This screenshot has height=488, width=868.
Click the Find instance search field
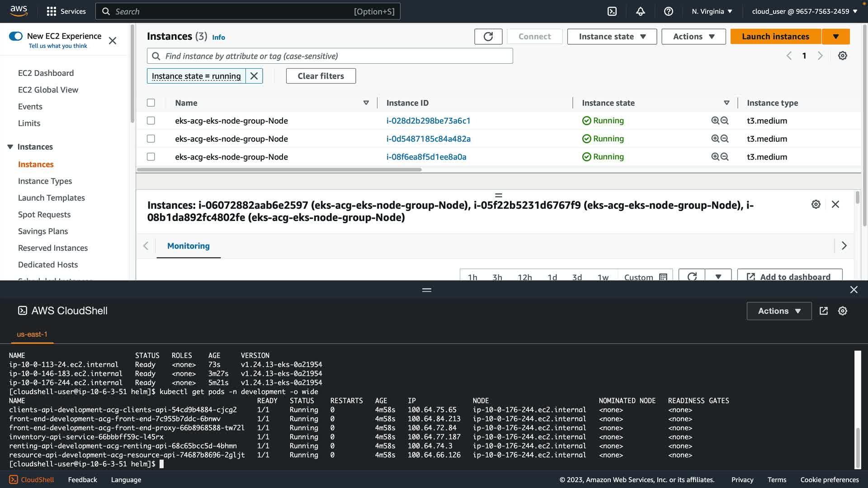(x=330, y=56)
